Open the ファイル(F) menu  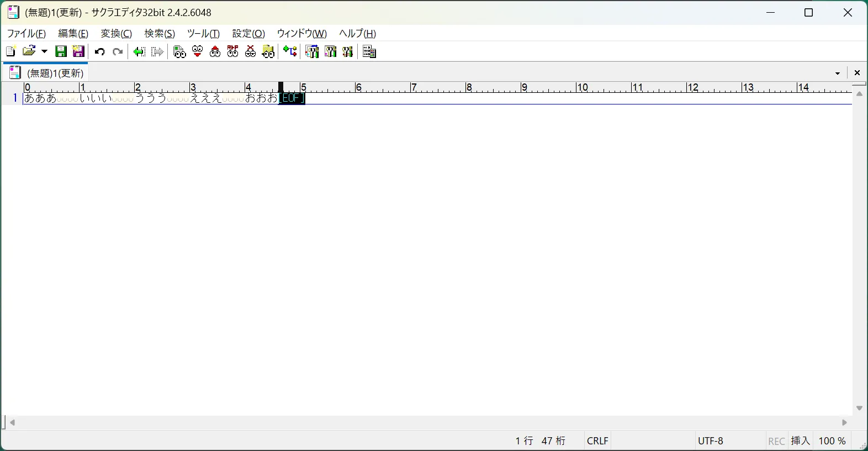pos(27,33)
